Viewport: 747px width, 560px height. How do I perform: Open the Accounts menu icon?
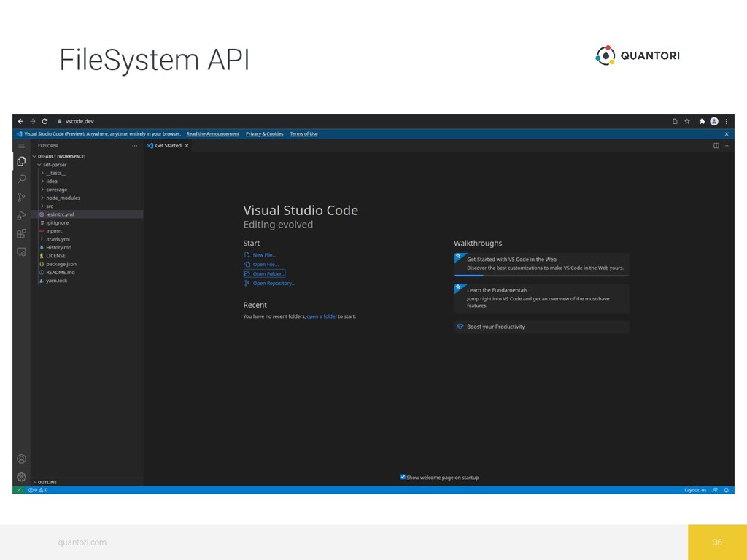pyautogui.click(x=21, y=459)
